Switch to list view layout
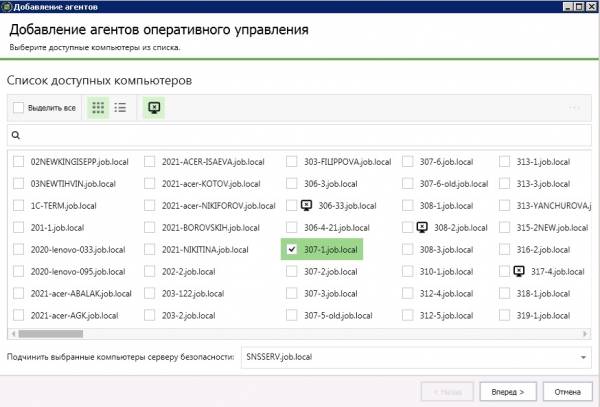This screenshot has width=600, height=407. pyautogui.click(x=120, y=108)
